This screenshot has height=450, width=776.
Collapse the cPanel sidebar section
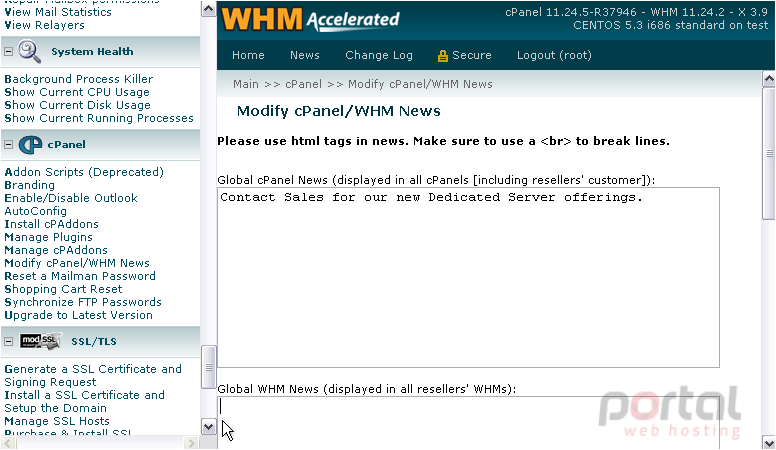[x=8, y=145]
